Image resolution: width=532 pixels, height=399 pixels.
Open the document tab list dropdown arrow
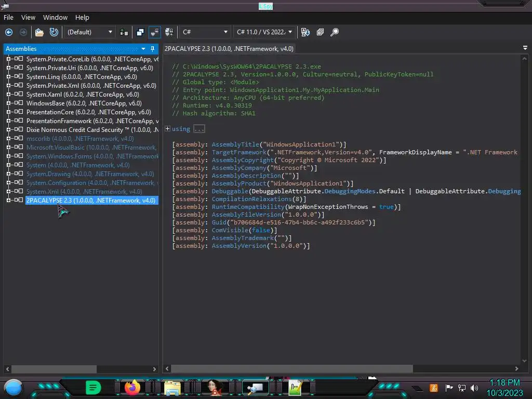(x=525, y=48)
